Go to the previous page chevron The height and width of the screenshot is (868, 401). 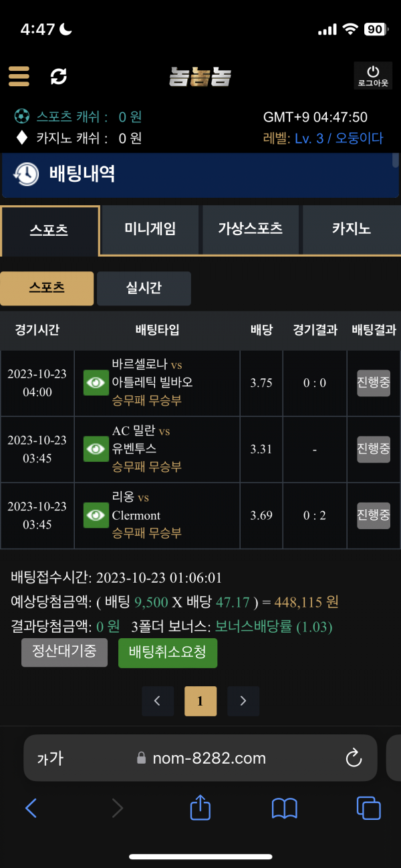pyautogui.click(x=158, y=701)
